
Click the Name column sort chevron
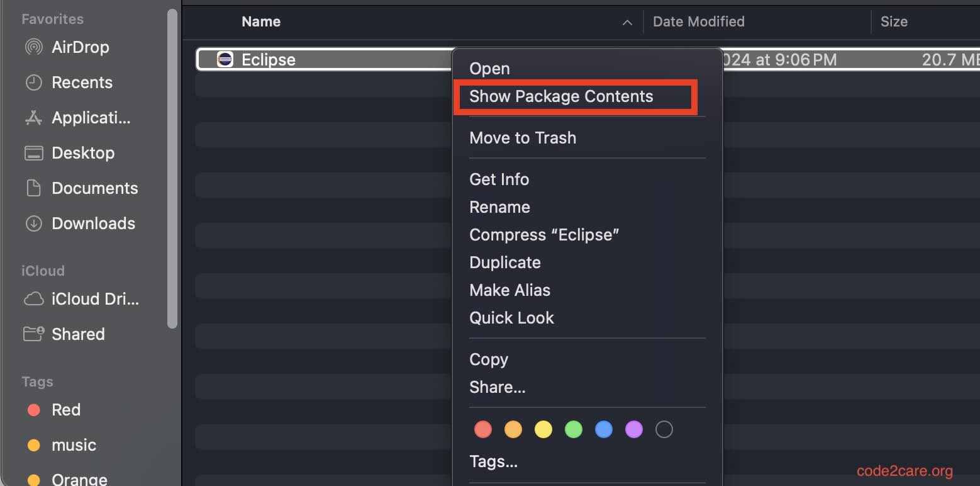626,22
